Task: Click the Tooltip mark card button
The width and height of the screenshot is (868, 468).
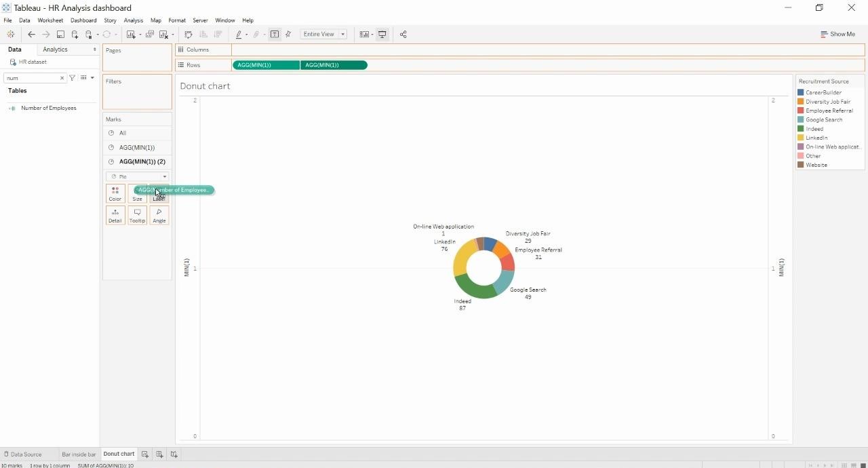Action: (137, 216)
